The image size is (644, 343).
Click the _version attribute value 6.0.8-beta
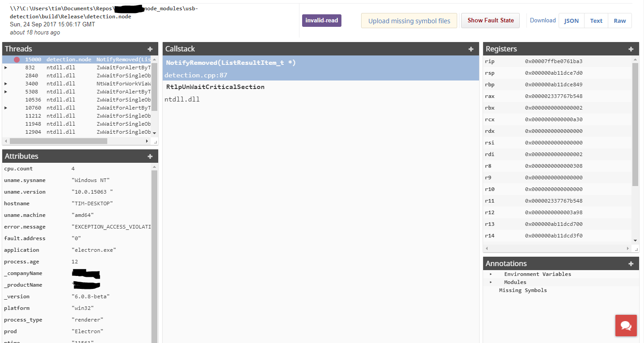91,296
